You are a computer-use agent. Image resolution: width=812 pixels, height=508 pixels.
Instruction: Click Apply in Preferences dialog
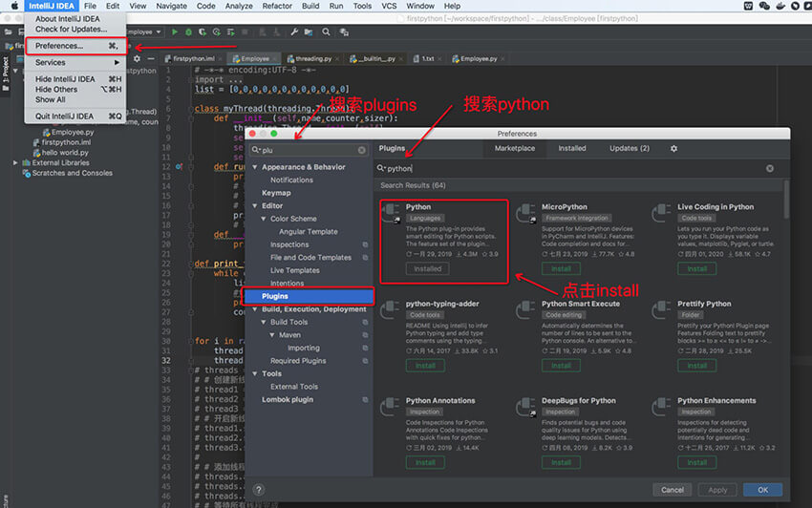point(717,490)
